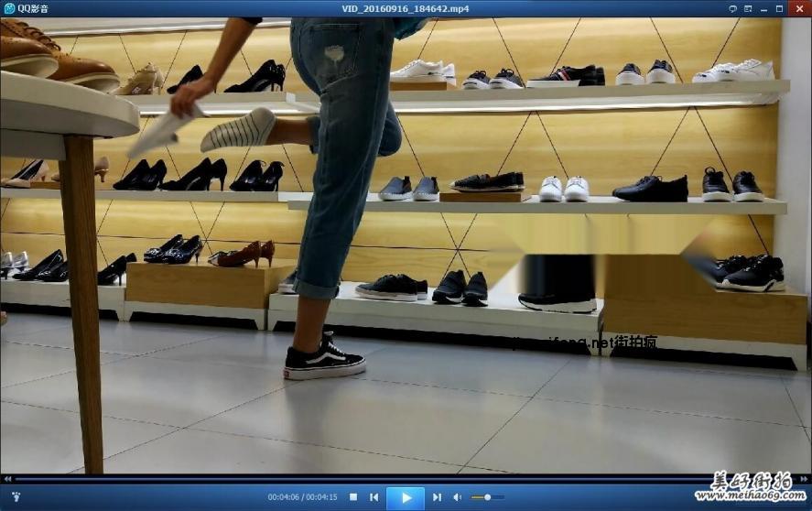Minimize the QQ影音 player window
Viewport: 812px width, 511px height.
click(x=765, y=8)
